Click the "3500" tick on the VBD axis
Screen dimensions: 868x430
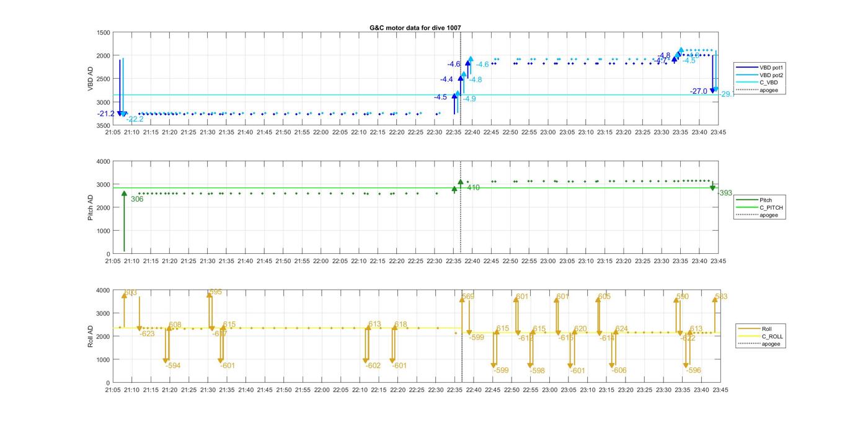click(x=104, y=125)
